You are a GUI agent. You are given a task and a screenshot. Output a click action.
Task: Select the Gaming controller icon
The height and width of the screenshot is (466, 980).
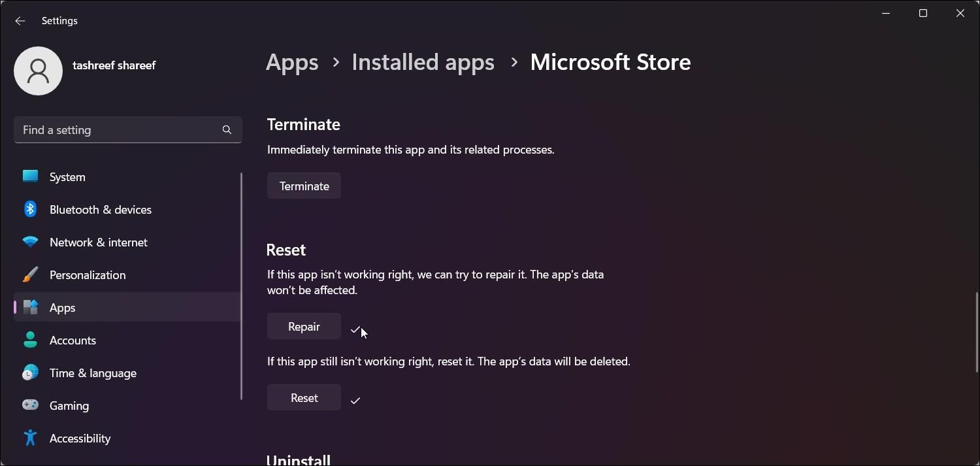(x=31, y=405)
